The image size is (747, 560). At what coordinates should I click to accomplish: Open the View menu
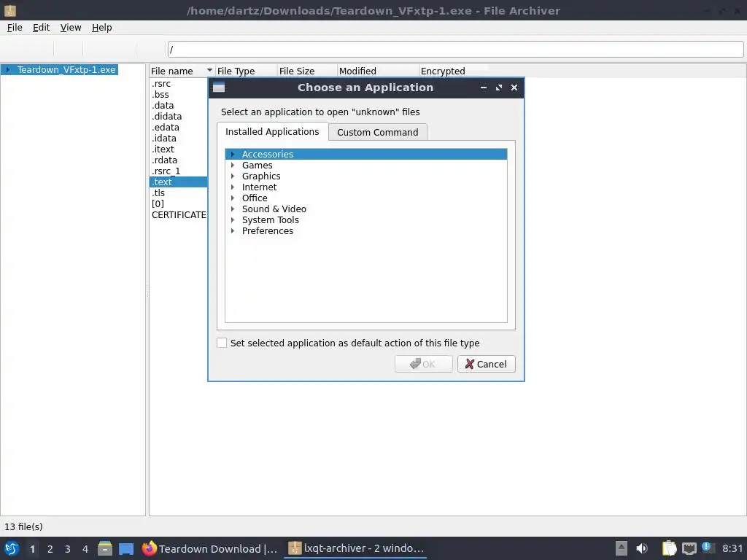coord(71,28)
